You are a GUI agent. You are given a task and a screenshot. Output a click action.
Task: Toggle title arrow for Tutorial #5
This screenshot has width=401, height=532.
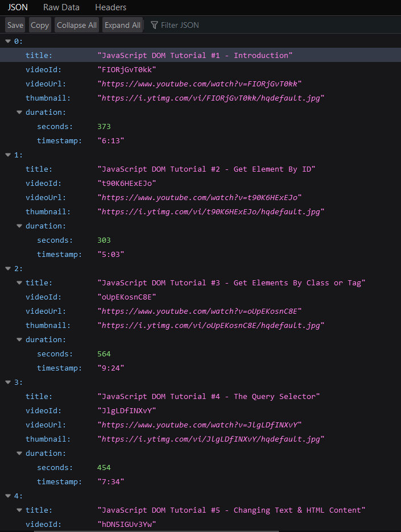point(19,510)
